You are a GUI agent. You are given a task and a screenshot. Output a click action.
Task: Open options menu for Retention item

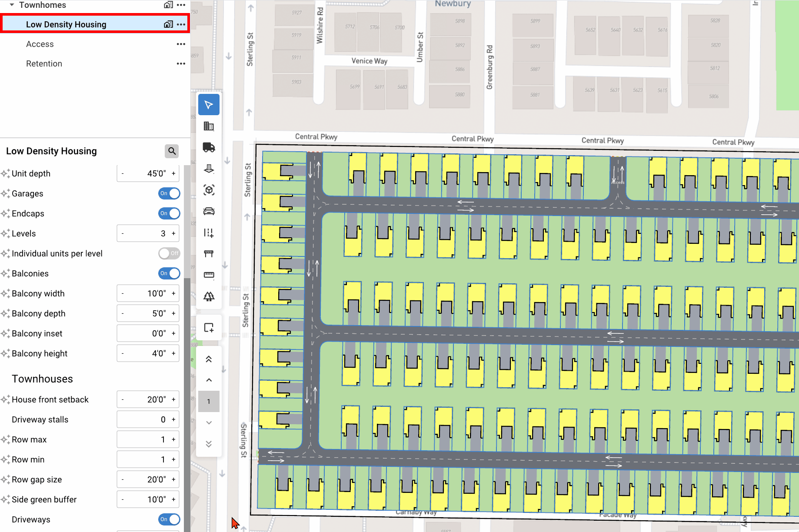pyautogui.click(x=181, y=63)
